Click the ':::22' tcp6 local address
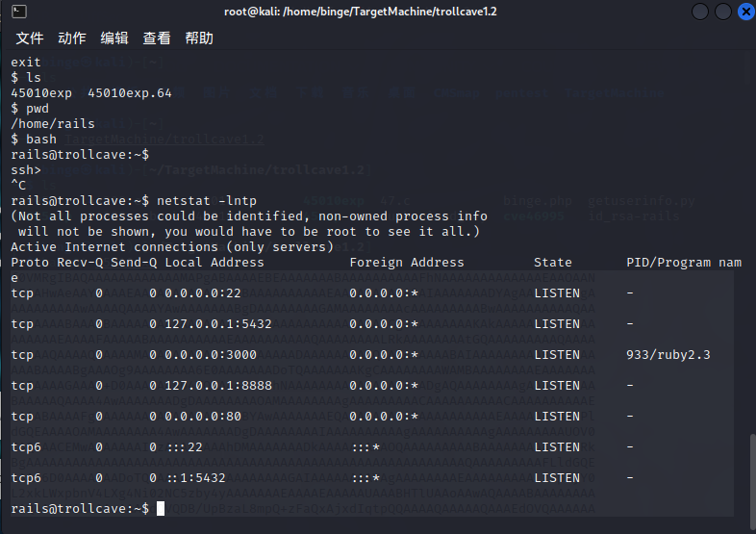 (185, 447)
